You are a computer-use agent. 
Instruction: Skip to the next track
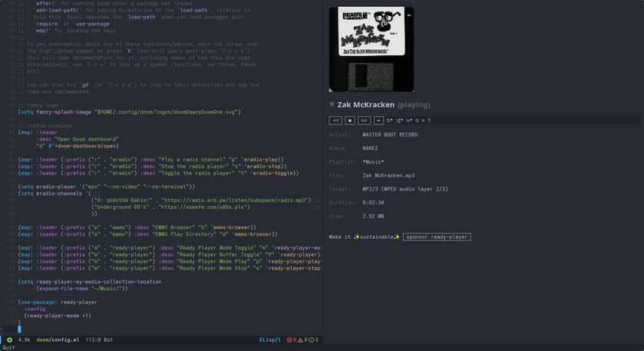click(364, 121)
